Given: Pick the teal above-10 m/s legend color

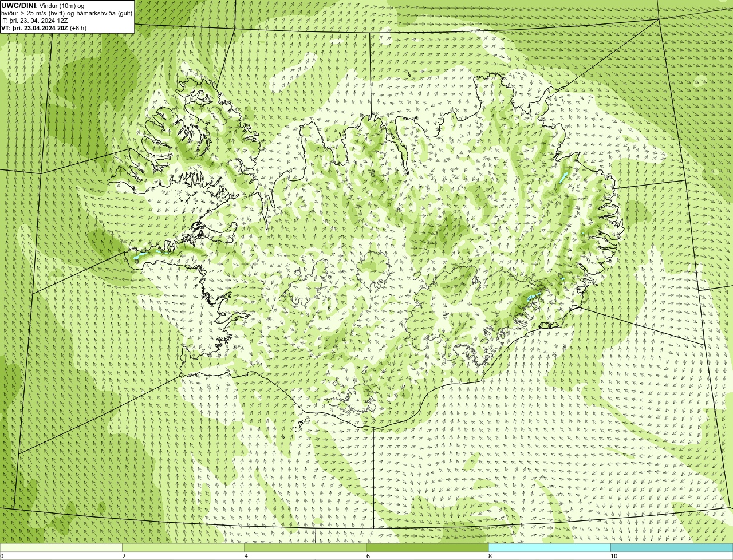Looking at the screenshot, I should point(672,548).
